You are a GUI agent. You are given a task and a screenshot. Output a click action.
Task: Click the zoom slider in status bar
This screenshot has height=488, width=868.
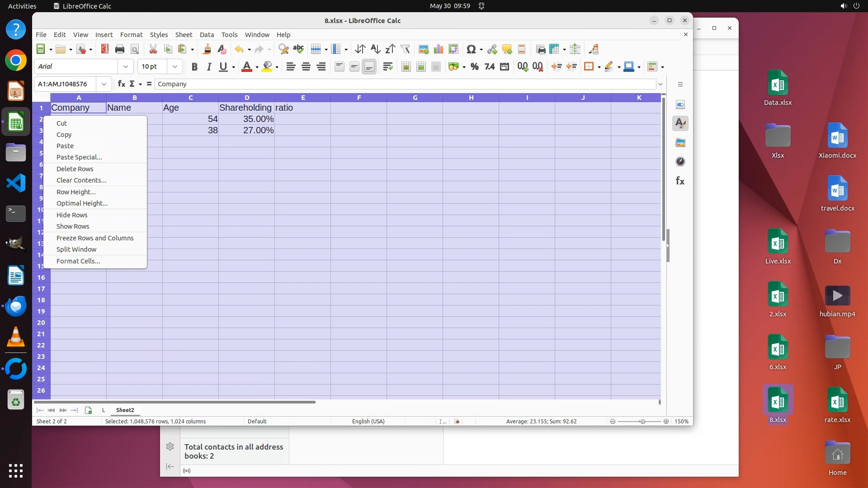[x=642, y=422]
